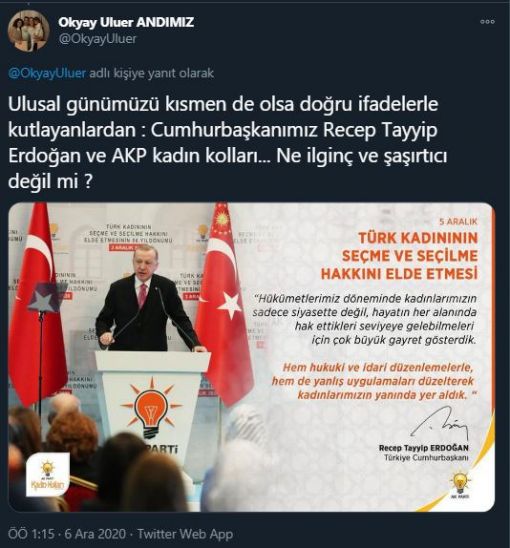This screenshot has height=548, width=510.
Task: Click the 5 ARALIK date label in image
Action: pyautogui.click(x=458, y=221)
